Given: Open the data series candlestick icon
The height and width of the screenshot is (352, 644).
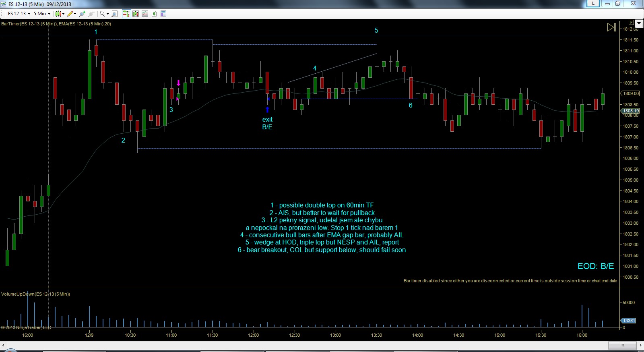Looking at the screenshot, I should pyautogui.click(x=136, y=14).
